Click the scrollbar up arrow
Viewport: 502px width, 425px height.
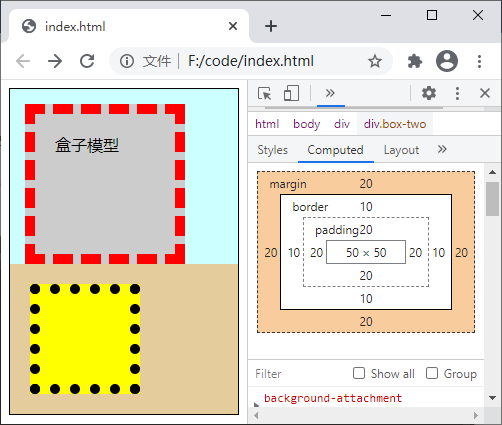[492, 172]
